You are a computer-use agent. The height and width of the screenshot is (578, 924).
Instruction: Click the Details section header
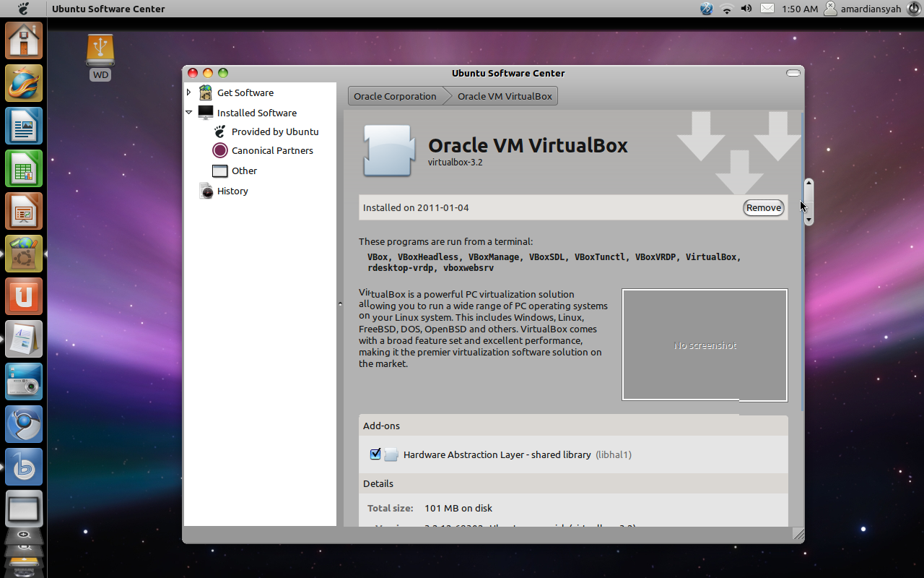(x=378, y=483)
